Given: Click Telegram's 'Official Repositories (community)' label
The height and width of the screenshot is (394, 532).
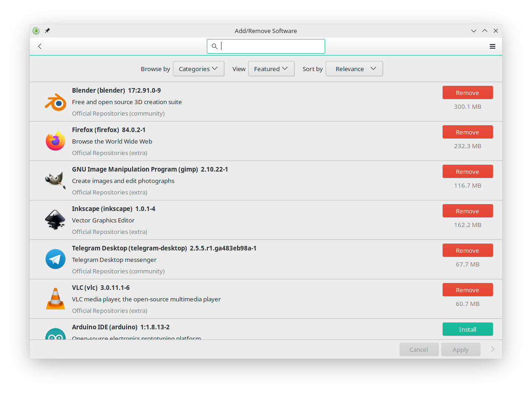Looking at the screenshot, I should point(118,271).
